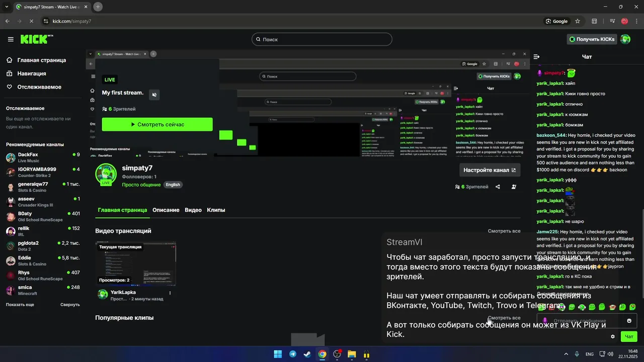
Task: Open DackFax recommended channel
Action: (x=43, y=157)
